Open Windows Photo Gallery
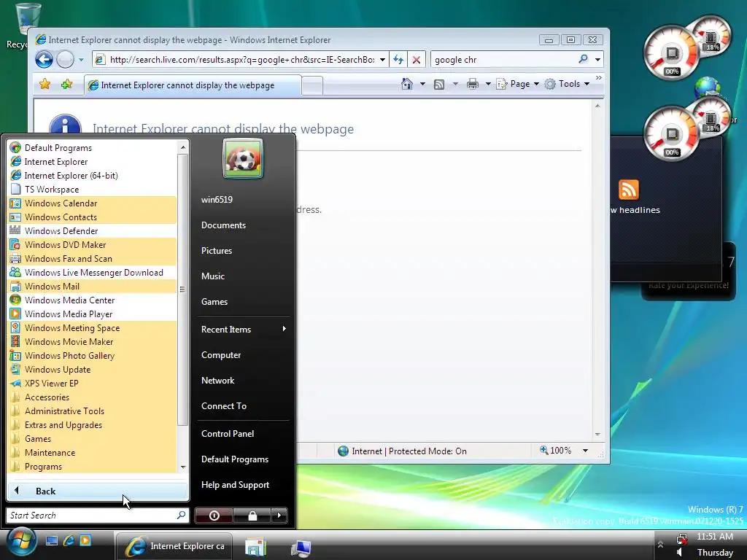The width and height of the screenshot is (747, 560). 92,355
